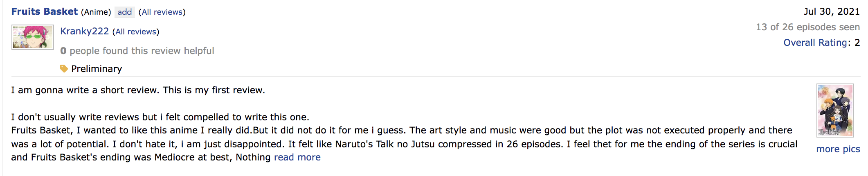Click the overall rating value 2
This screenshot has height=176, width=868.
(857, 43)
